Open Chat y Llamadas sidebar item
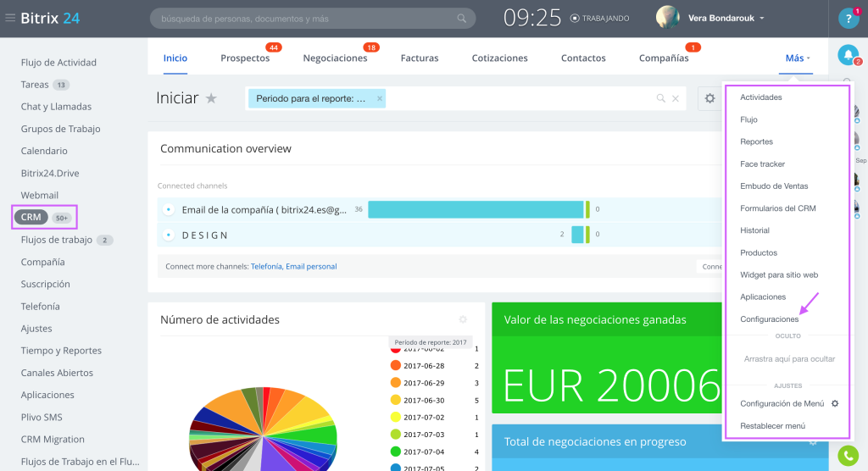This screenshot has height=471, width=868. click(x=56, y=107)
